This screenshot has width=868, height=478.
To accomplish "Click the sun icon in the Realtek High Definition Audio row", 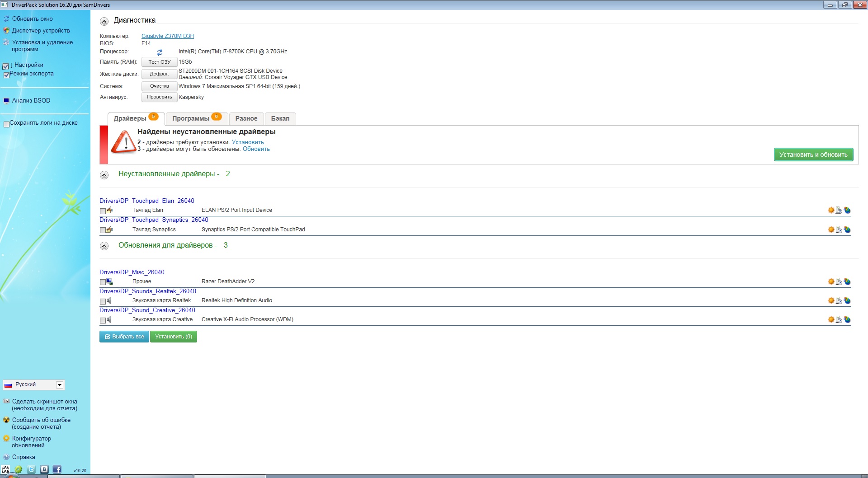I will point(831,300).
